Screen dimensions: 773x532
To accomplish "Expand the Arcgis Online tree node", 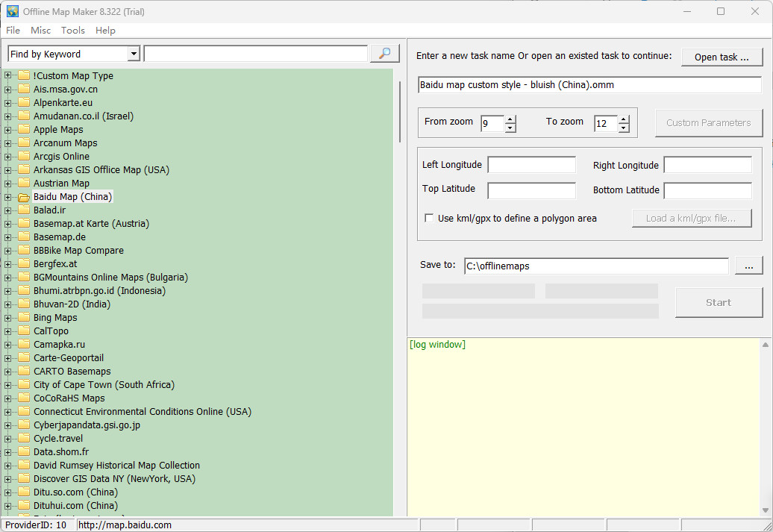I will click(x=7, y=157).
